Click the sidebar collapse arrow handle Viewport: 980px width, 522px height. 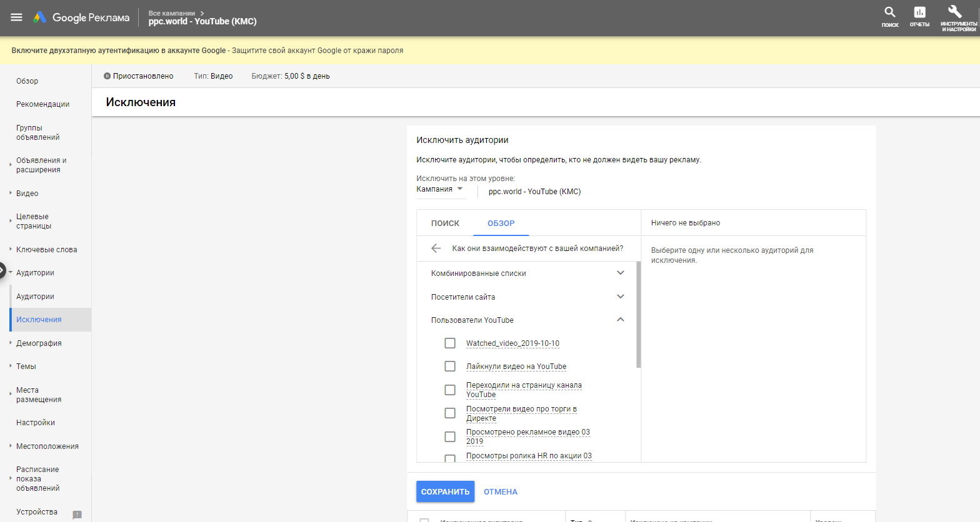2,271
